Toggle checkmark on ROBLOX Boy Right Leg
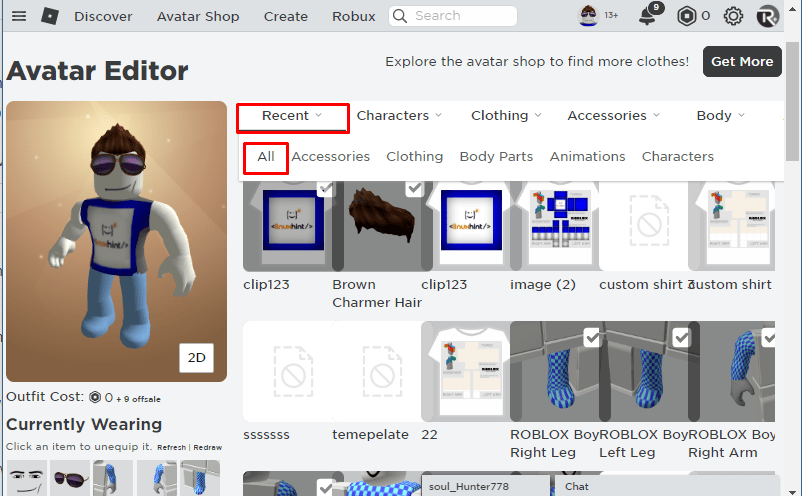The image size is (802, 496). point(592,338)
